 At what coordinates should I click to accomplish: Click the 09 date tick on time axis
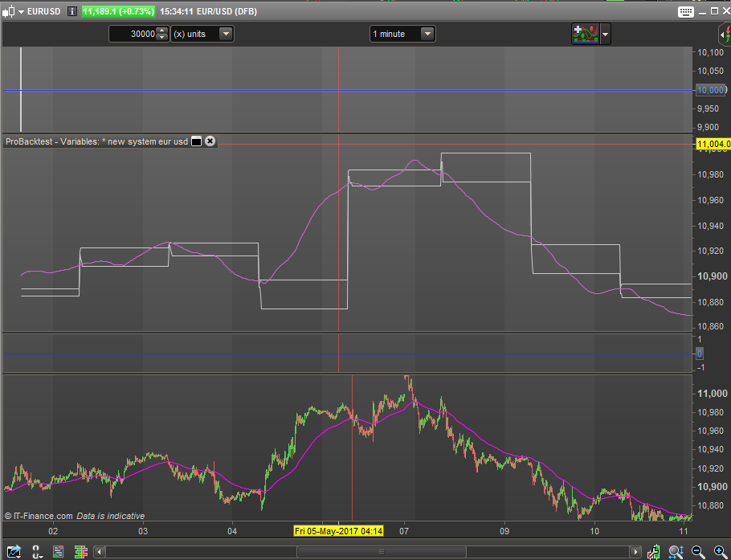504,531
